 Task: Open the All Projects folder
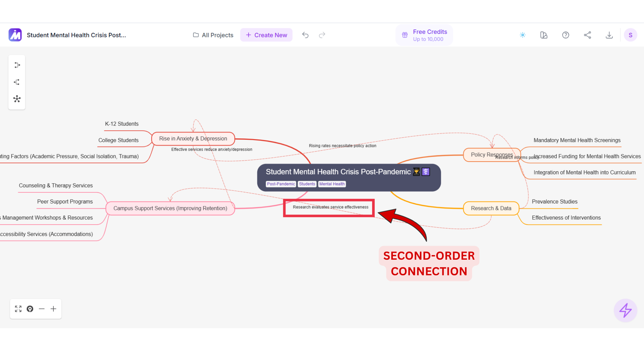(213, 35)
